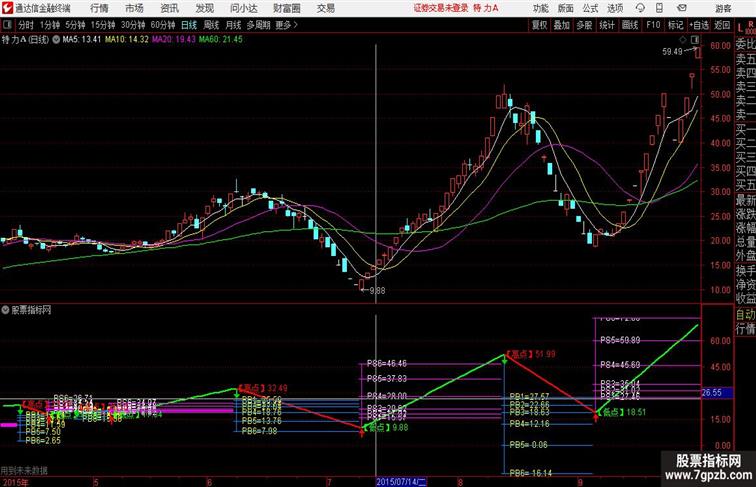Image resolution: width=756 pixels, height=487 pixels.
Task: Click the MA20: 19.43 value
Action: click(174, 40)
